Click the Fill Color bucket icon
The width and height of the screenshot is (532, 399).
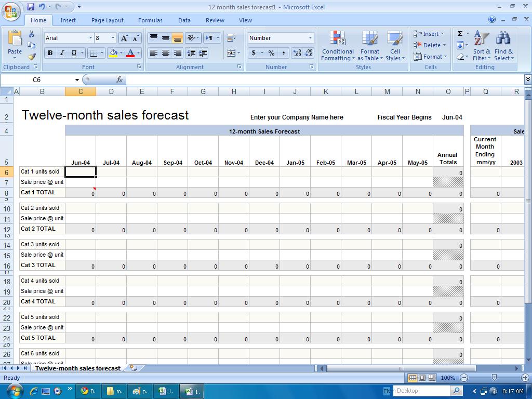pos(114,53)
